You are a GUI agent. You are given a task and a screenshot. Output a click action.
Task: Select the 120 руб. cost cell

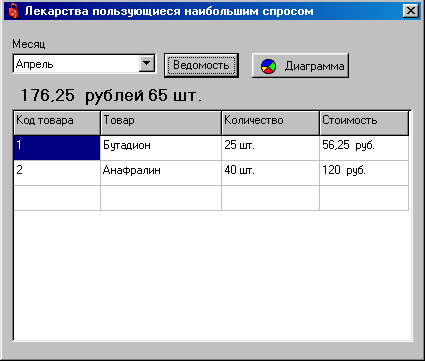tap(364, 173)
